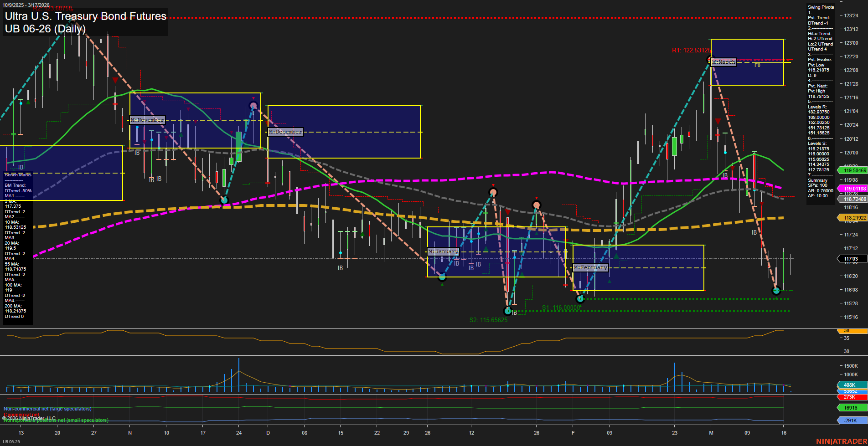Click the swing low pivot circle near S2 label
868x446 pixels.
508,311
